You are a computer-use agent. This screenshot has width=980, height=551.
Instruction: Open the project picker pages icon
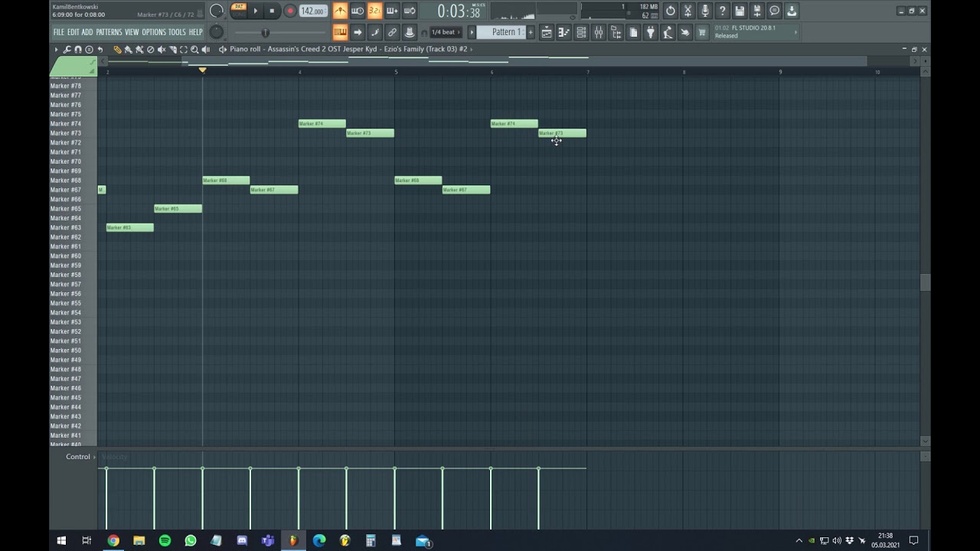coord(633,32)
